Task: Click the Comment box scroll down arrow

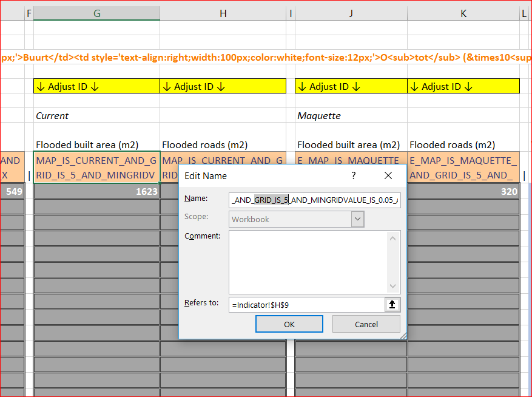Action: point(393,286)
